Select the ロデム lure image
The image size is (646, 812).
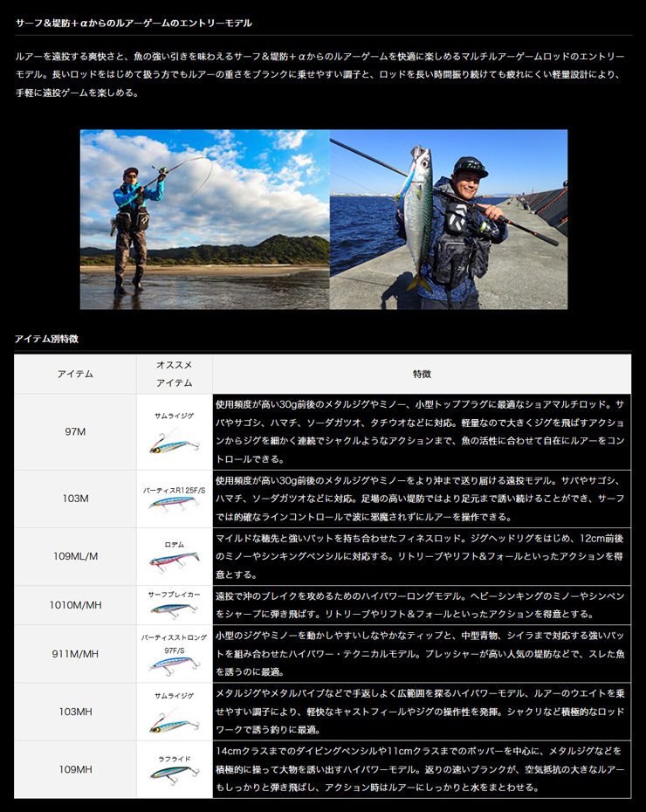174,560
